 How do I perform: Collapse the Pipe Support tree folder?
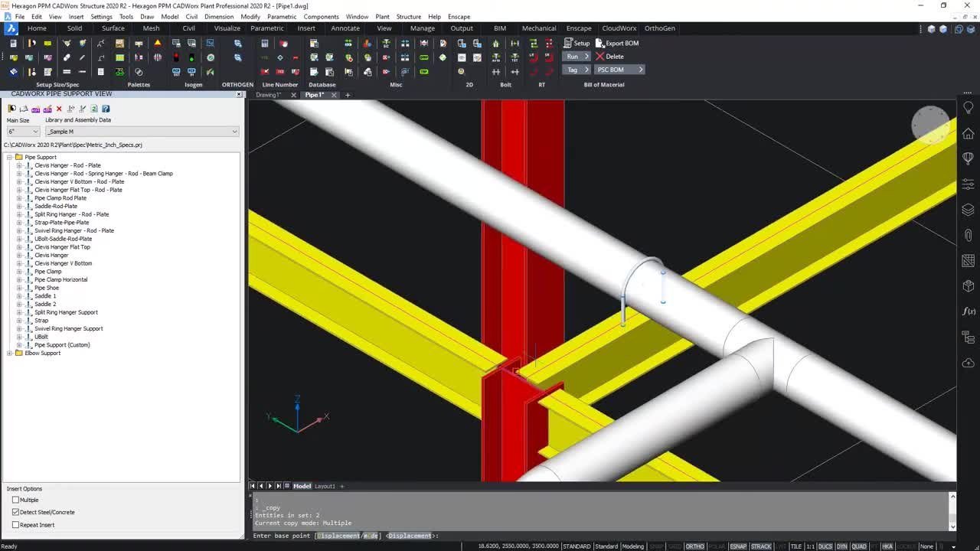click(9, 157)
